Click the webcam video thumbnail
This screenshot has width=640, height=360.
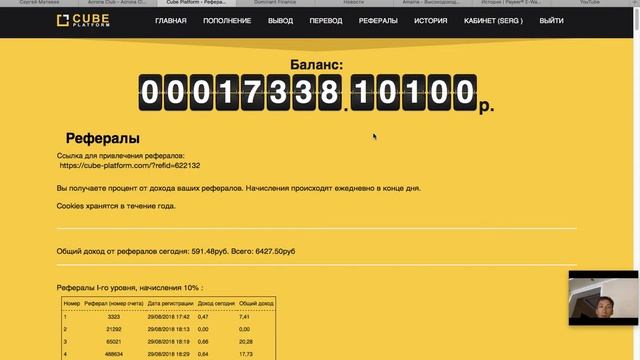[x=603, y=298]
